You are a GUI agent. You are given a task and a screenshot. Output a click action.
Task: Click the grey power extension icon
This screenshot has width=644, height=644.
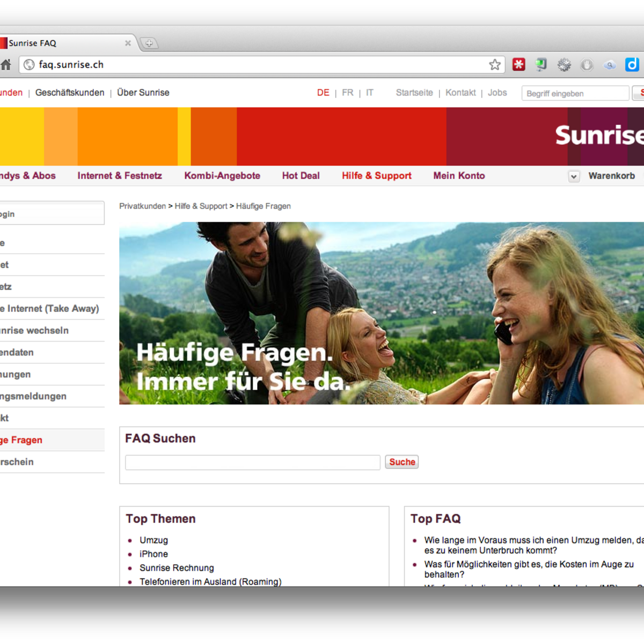587,65
